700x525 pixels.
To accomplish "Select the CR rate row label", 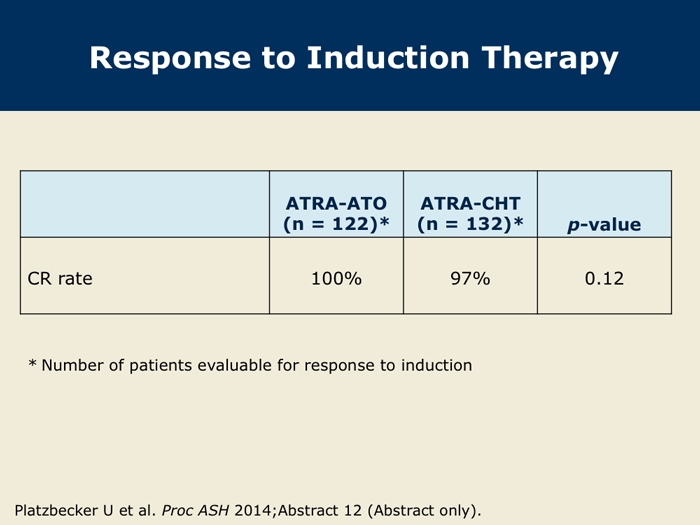I will tap(60, 279).
